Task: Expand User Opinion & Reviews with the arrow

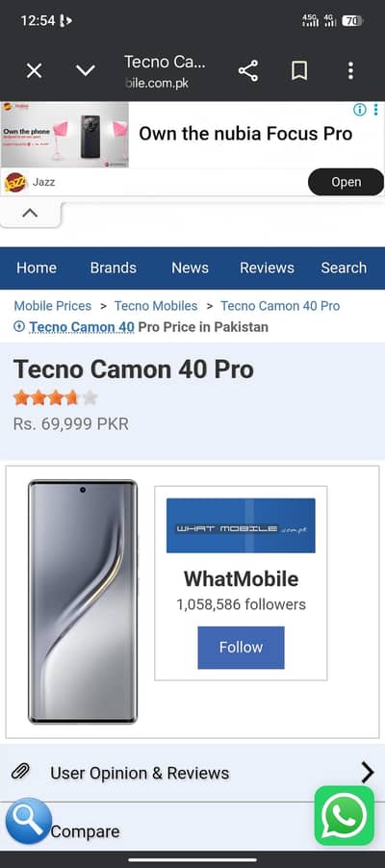Action: (368, 772)
